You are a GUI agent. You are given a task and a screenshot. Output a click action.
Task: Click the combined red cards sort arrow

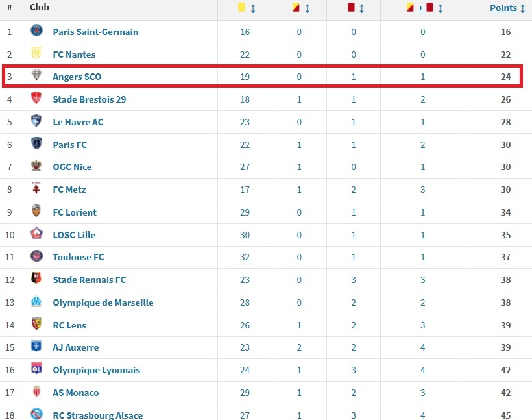(441, 8)
